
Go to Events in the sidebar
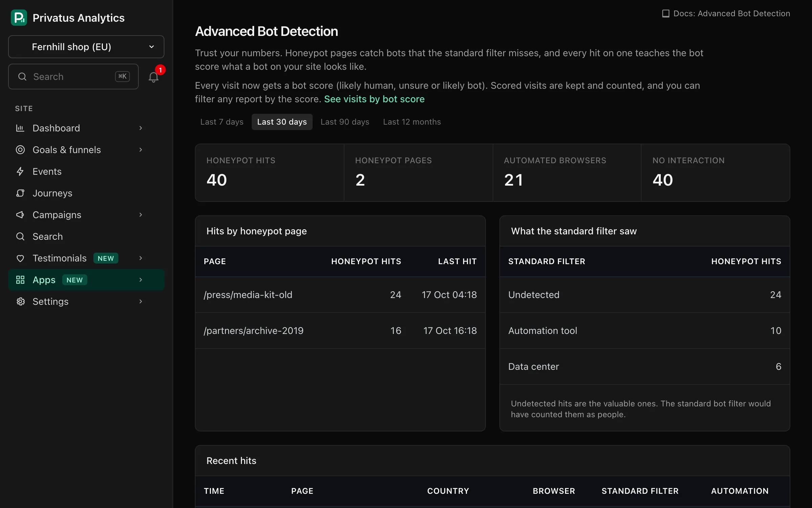(x=86, y=171)
